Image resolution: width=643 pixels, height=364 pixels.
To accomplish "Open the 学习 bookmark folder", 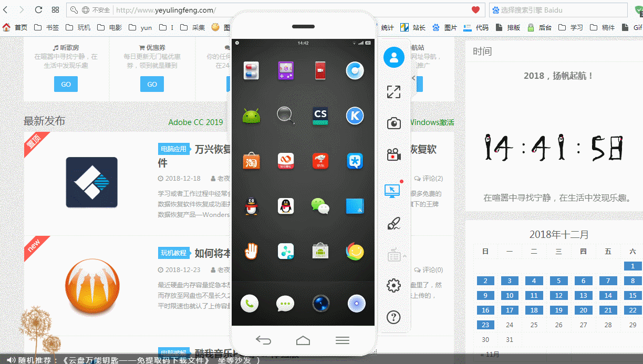I will pos(571,28).
